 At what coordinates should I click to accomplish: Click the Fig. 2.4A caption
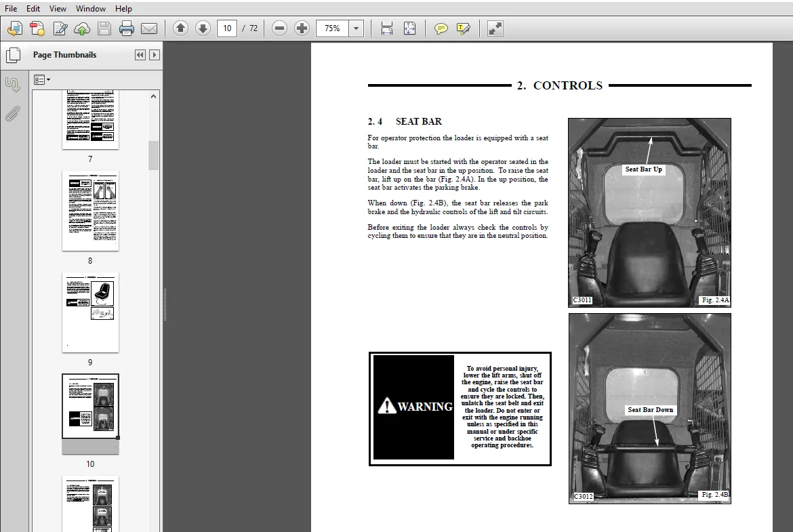click(715, 300)
